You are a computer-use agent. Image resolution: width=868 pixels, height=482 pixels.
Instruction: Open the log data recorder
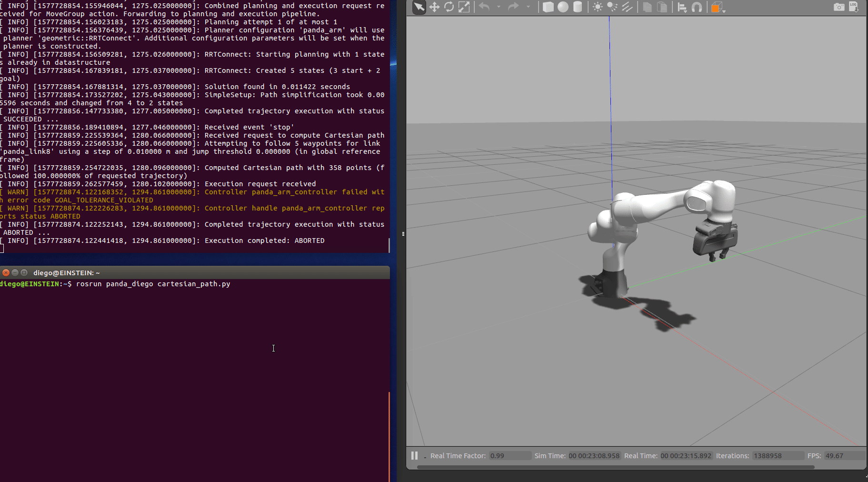854,7
